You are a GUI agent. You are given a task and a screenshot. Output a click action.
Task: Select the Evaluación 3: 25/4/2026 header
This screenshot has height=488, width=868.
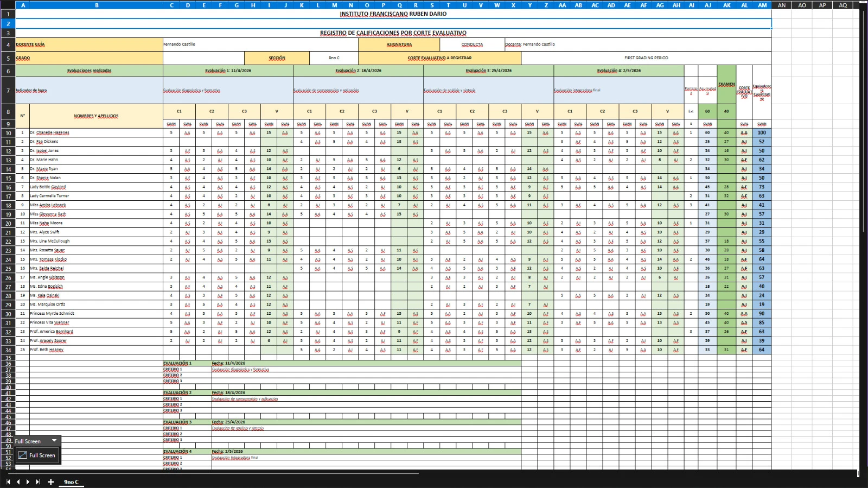(x=488, y=71)
